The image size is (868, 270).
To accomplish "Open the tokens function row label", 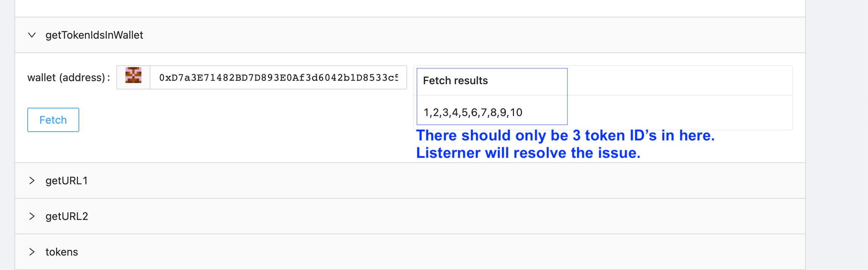I will click(x=62, y=252).
